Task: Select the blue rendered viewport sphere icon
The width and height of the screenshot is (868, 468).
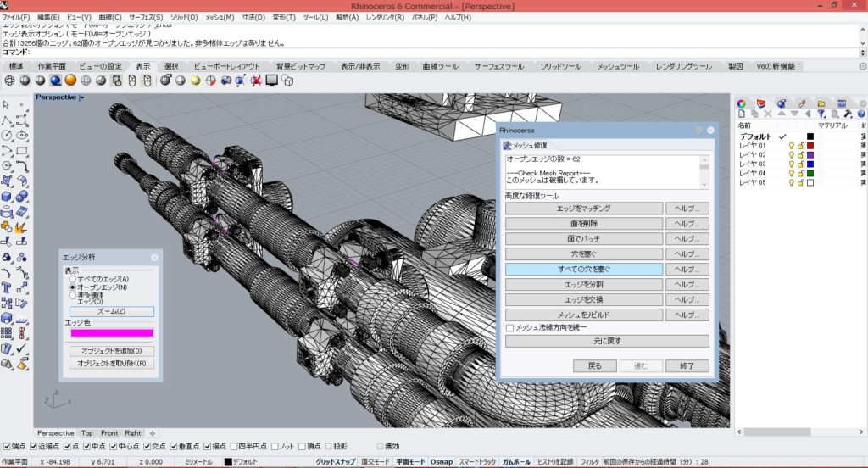Action: (55, 81)
